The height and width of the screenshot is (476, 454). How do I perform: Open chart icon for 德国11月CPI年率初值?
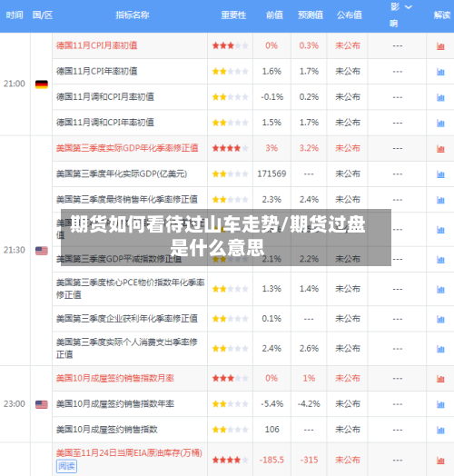pyautogui.click(x=440, y=72)
